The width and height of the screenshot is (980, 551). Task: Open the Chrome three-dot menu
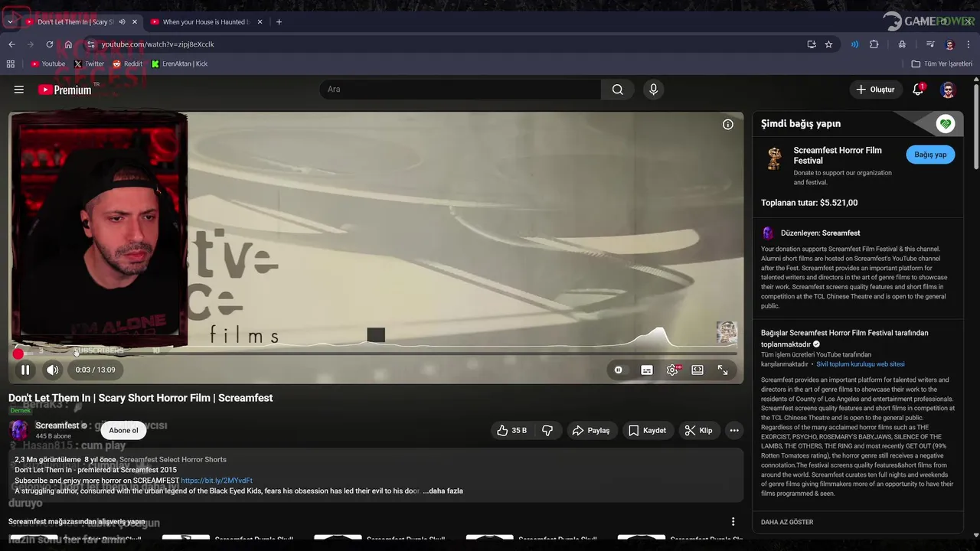969,44
